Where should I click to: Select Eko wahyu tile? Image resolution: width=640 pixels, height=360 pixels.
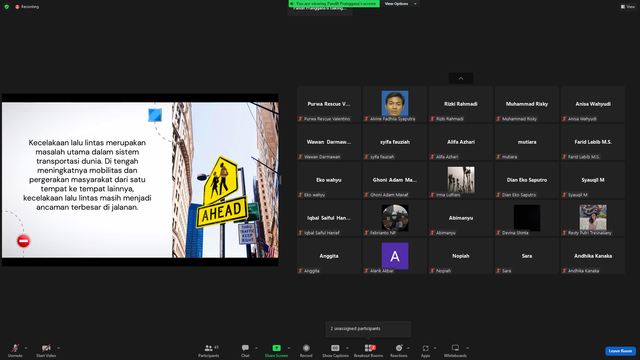point(329,180)
